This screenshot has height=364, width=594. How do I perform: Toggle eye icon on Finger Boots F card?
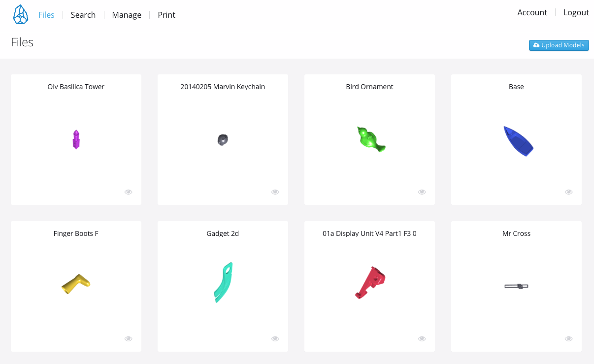pyautogui.click(x=129, y=339)
